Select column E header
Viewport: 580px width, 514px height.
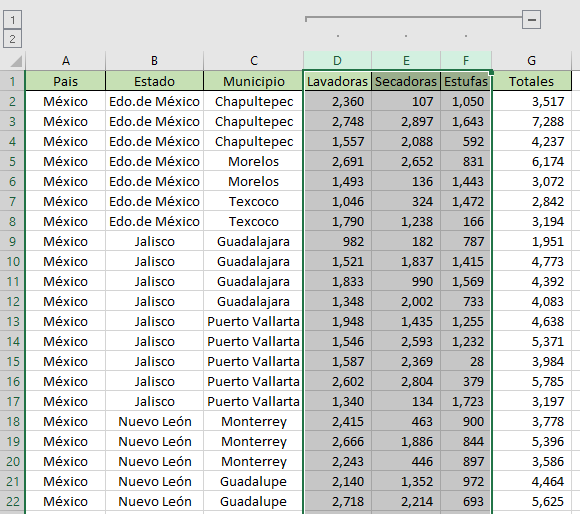[406, 61]
